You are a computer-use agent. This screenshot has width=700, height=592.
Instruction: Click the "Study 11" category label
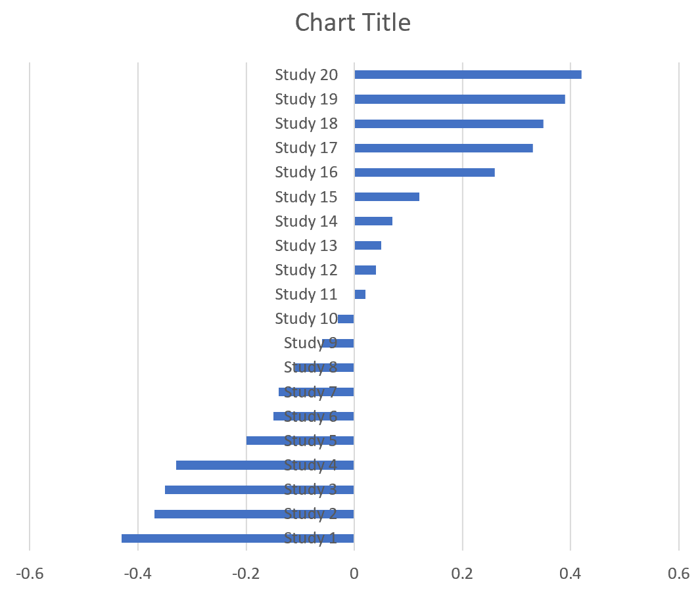point(306,294)
